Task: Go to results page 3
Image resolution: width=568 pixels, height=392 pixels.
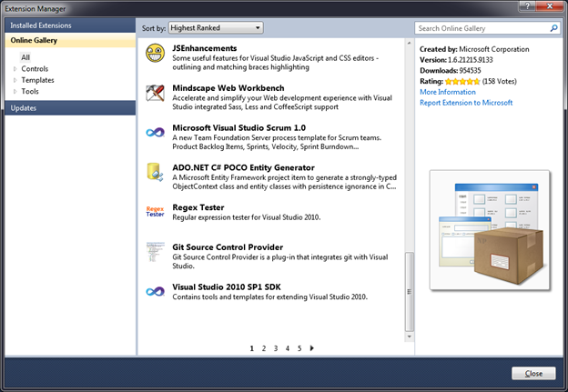Action: tap(276, 348)
